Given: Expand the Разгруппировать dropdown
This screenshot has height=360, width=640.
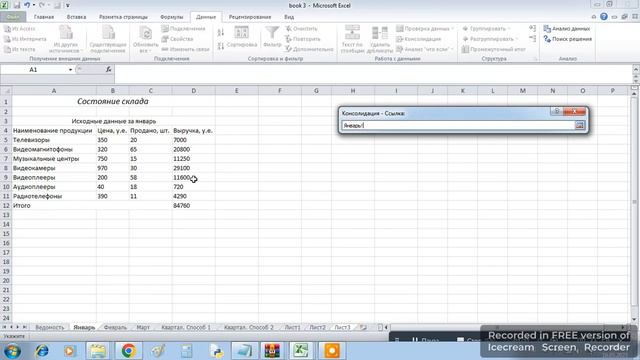Looking at the screenshot, I should [516, 39].
